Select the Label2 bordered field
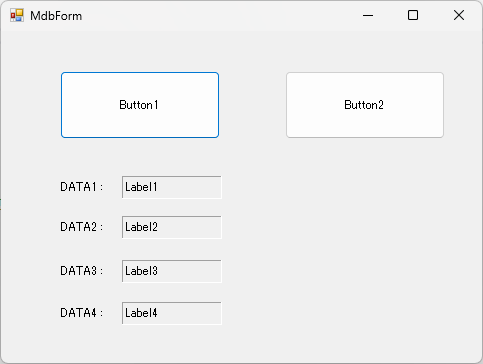 (x=172, y=227)
